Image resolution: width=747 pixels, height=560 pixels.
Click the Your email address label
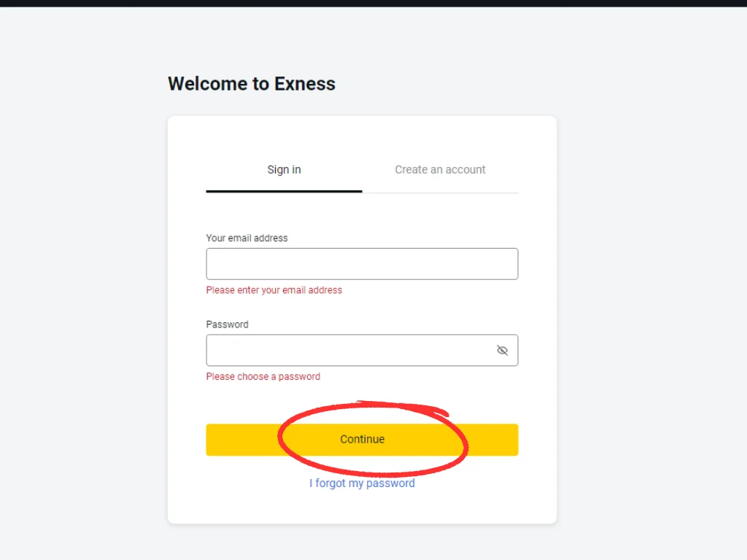[x=247, y=238]
